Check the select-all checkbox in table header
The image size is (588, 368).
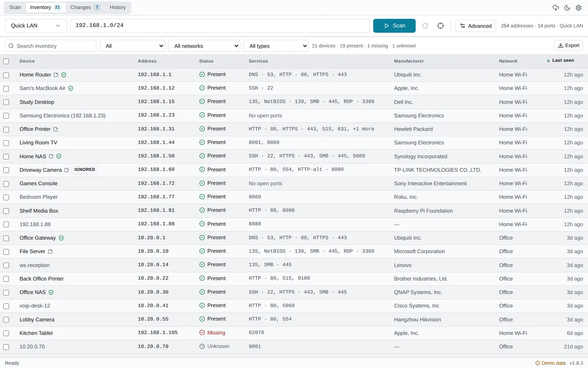pyautogui.click(x=6, y=61)
